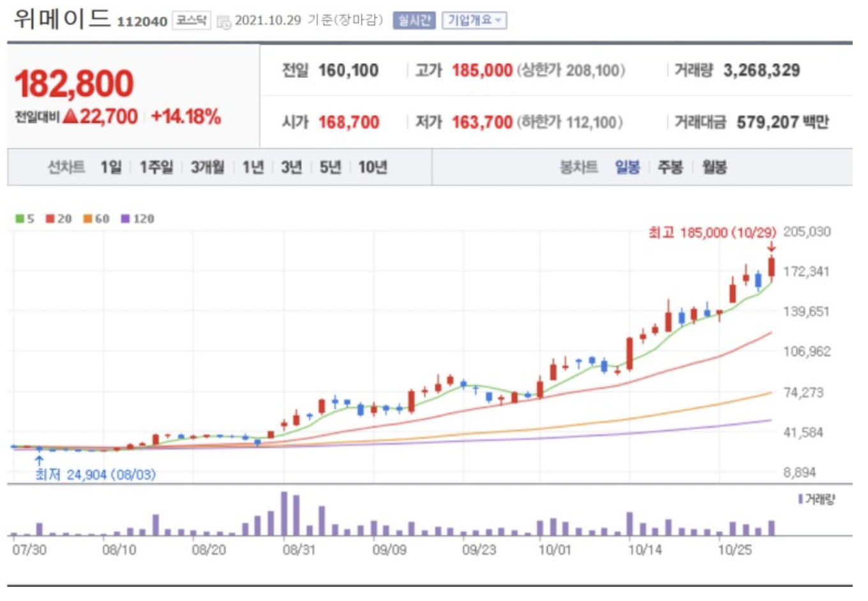The width and height of the screenshot is (868, 601).
Task: Switch to the 주봉 weekly candle chart
Action: pos(671,167)
